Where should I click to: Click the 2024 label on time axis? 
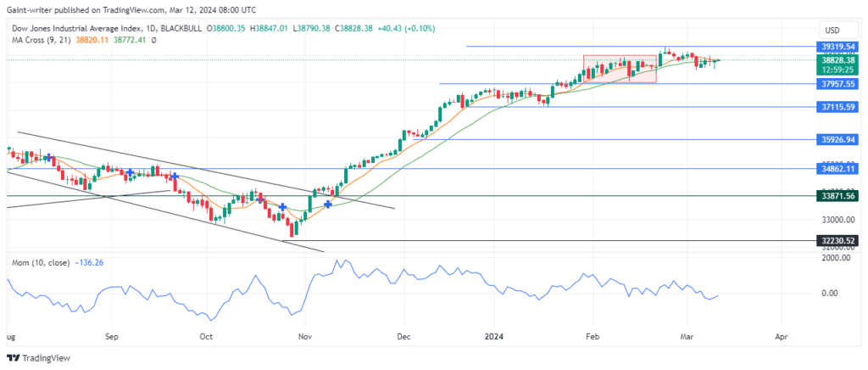coord(492,336)
